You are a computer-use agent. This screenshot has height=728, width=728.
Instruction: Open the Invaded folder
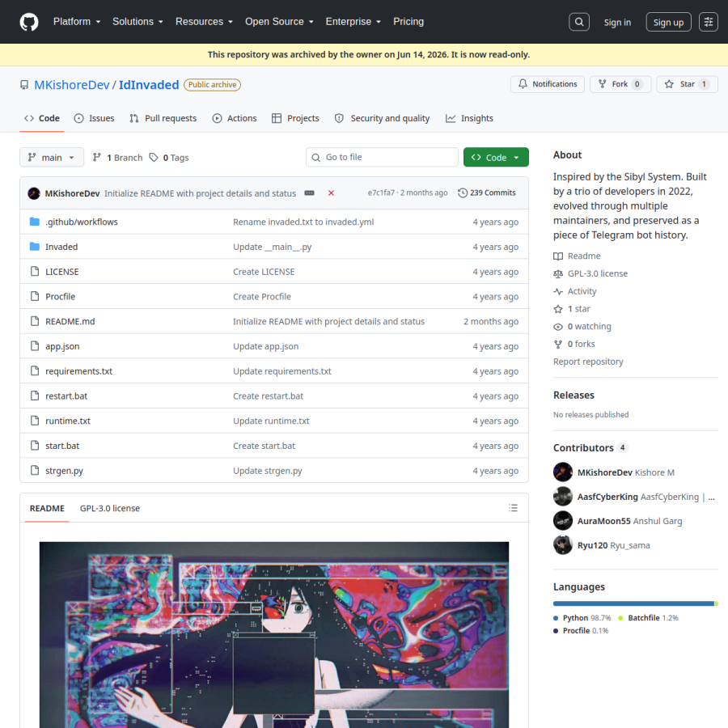tap(61, 247)
